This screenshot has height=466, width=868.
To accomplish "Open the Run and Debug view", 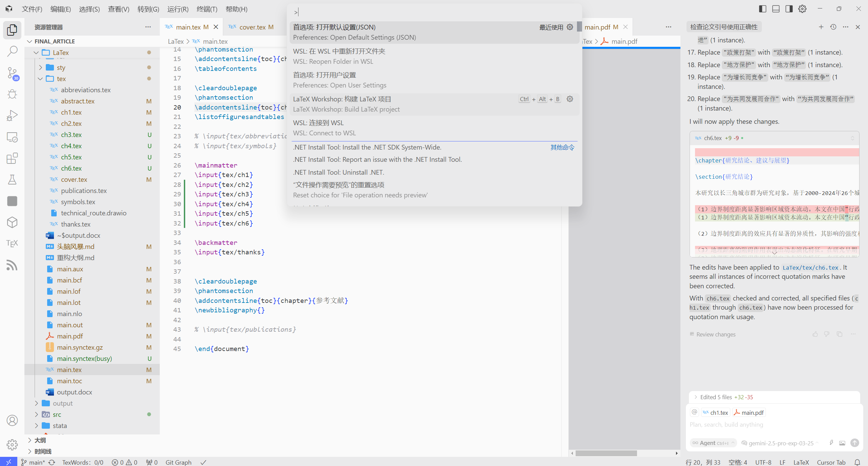I will (12, 116).
